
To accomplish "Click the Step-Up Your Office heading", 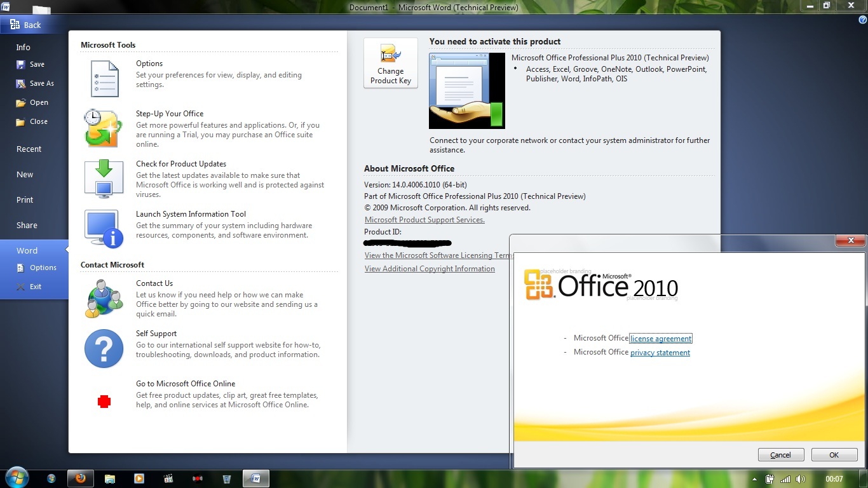I will tap(170, 114).
